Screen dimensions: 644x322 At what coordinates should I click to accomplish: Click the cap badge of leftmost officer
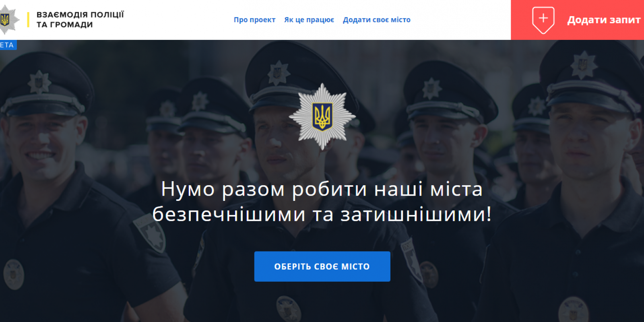(x=39, y=83)
